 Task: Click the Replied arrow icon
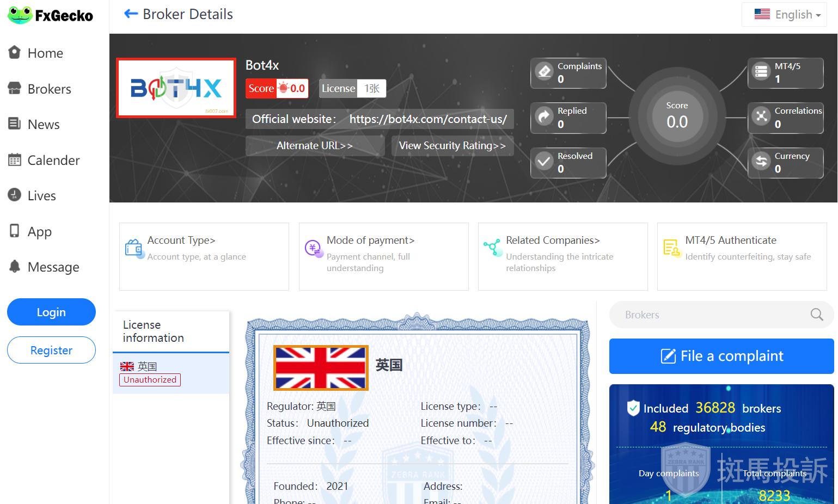[x=544, y=117]
